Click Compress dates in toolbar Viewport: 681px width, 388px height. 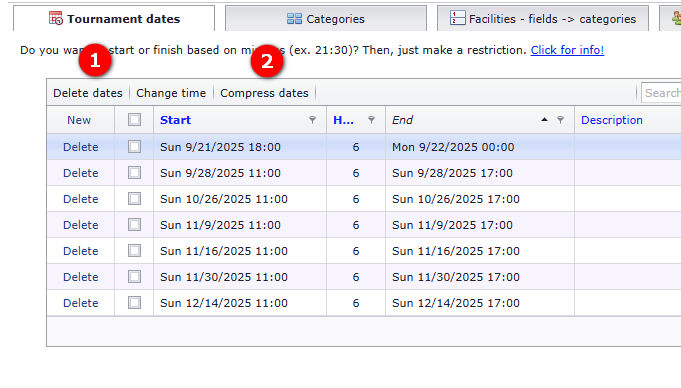[x=264, y=93]
